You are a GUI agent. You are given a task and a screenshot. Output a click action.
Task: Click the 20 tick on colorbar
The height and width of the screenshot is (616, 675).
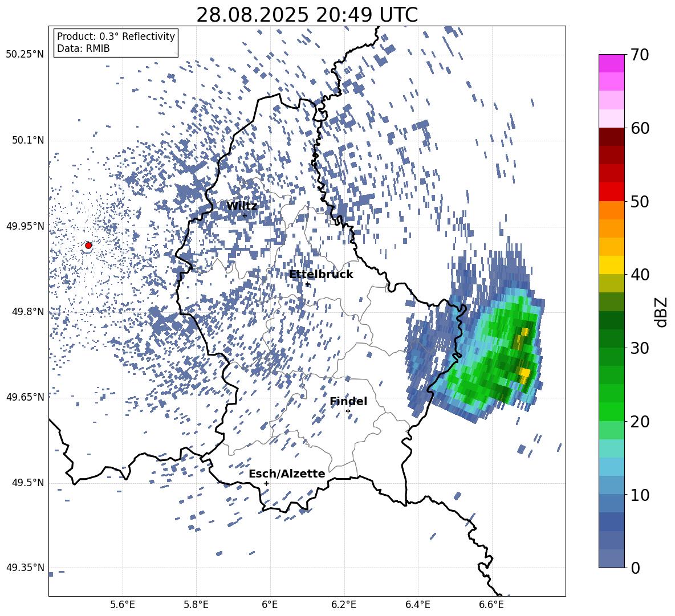(640, 421)
